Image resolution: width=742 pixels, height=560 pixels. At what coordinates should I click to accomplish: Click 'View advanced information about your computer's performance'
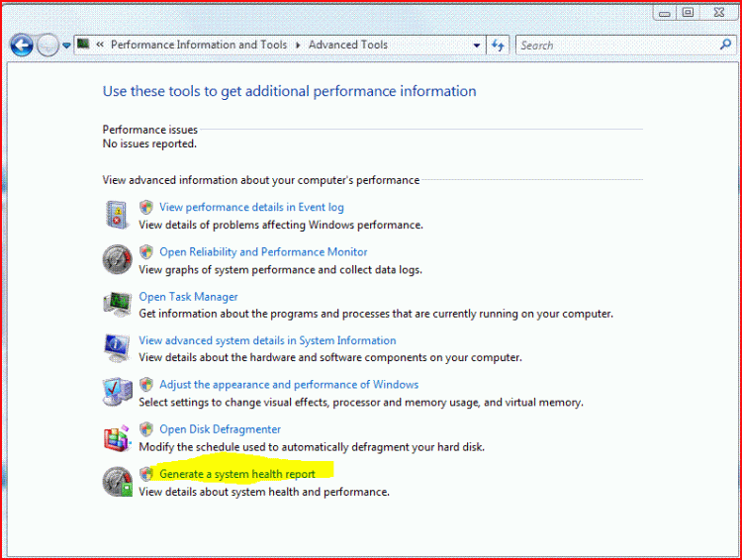point(261,180)
